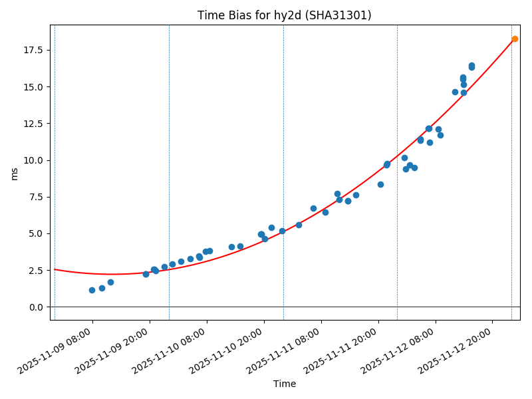Click the orange data point on the curve
This screenshot has width=532, height=399.
click(515, 39)
